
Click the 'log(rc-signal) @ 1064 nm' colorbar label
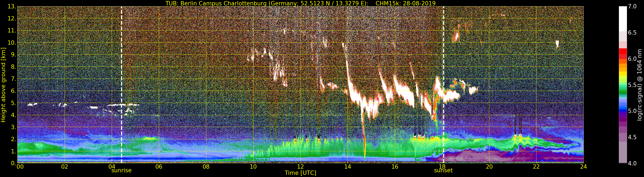pos(640,85)
